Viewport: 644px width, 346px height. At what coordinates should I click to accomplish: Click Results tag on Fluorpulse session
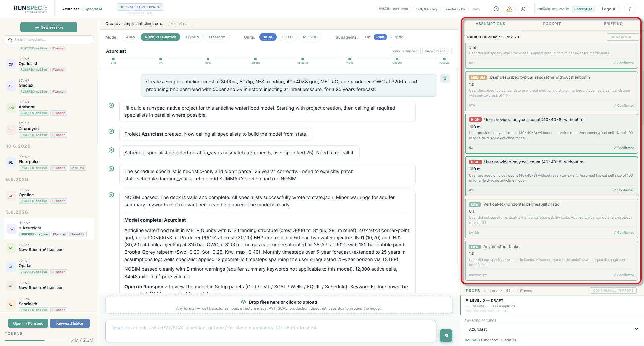(77, 168)
